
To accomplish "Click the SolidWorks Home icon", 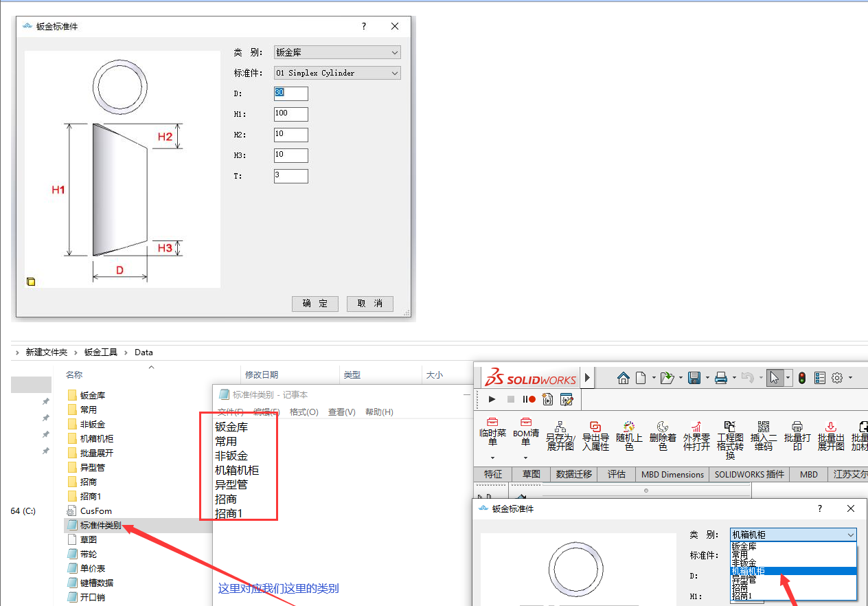I will 623,378.
